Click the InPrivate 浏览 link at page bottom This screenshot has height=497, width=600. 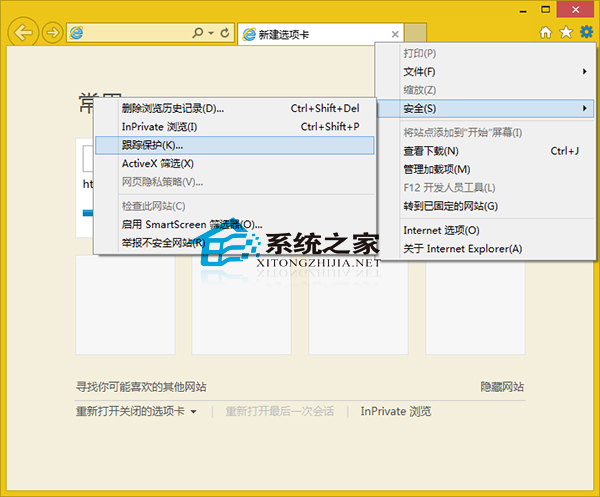pos(396,411)
